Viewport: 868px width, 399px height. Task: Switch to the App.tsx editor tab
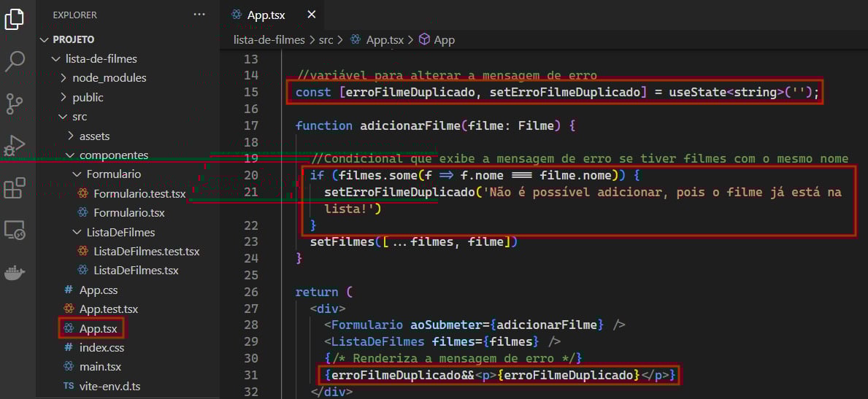pyautogui.click(x=266, y=15)
